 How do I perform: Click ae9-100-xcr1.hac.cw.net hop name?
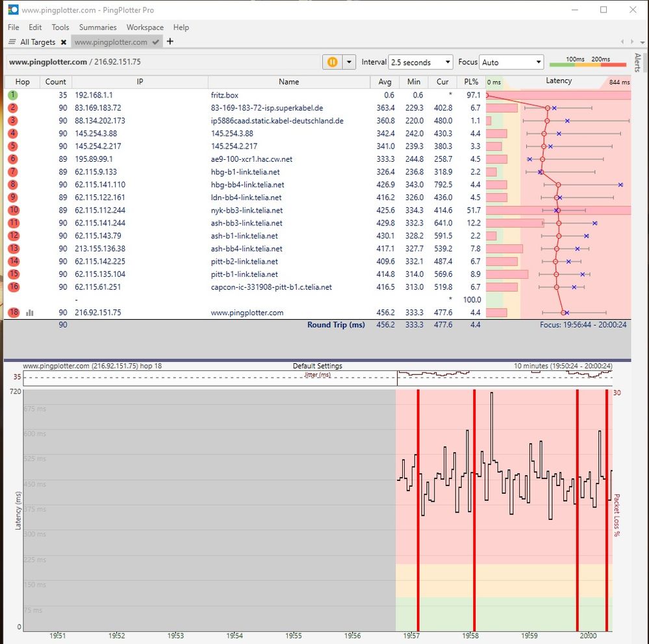click(x=251, y=159)
